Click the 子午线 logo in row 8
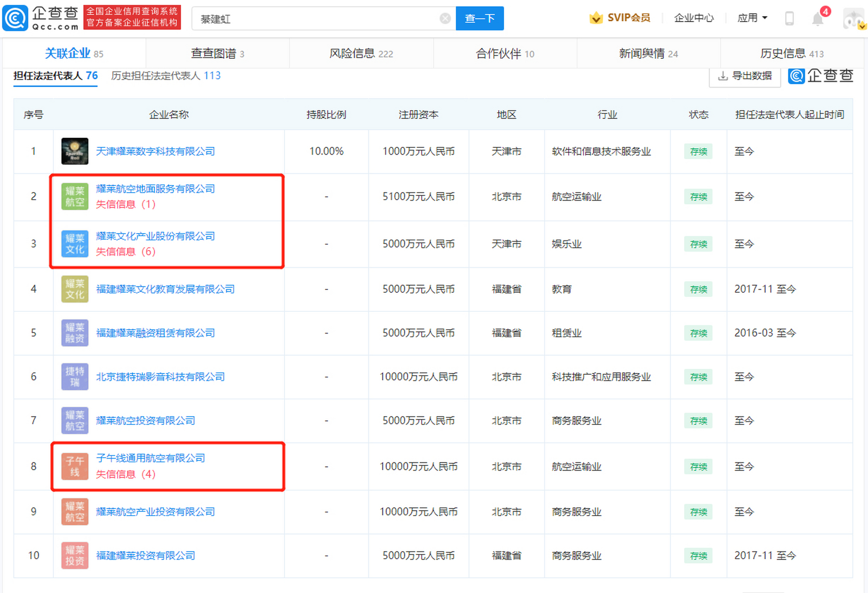This screenshot has height=593, width=868. pyautogui.click(x=75, y=467)
